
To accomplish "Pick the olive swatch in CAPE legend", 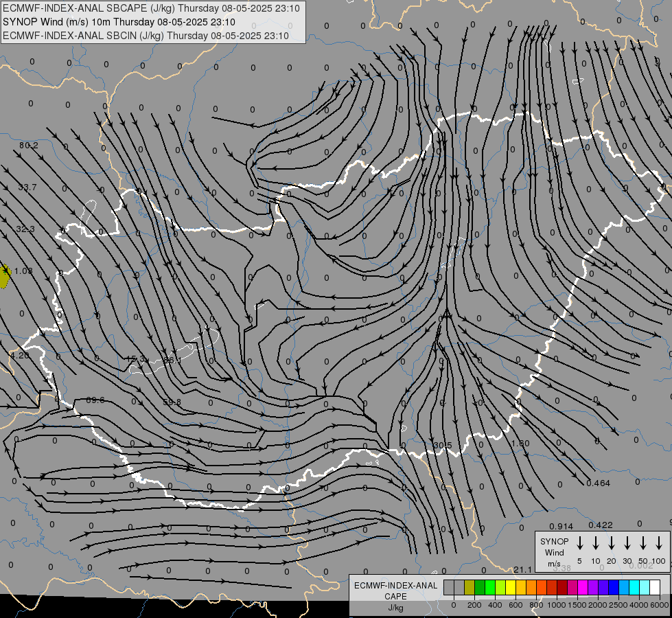I will click(x=470, y=587).
